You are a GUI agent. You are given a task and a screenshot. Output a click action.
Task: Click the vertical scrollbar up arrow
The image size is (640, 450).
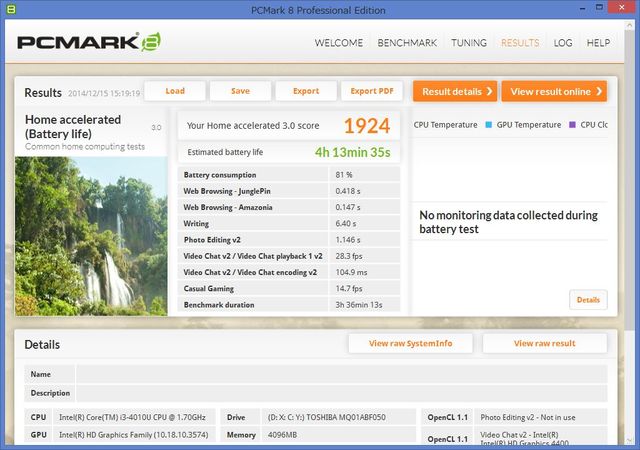(629, 25)
